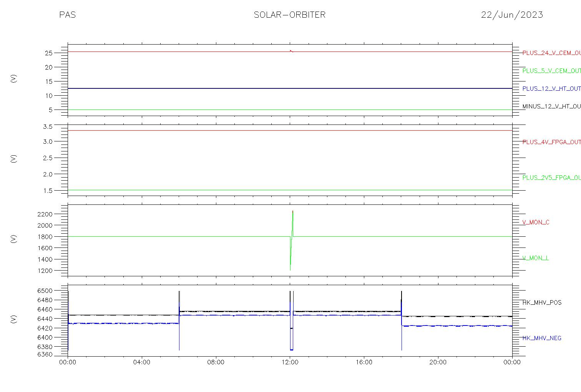Click the (V) unit label of FPGA panel
The width and height of the screenshot is (581, 392).
14,158
